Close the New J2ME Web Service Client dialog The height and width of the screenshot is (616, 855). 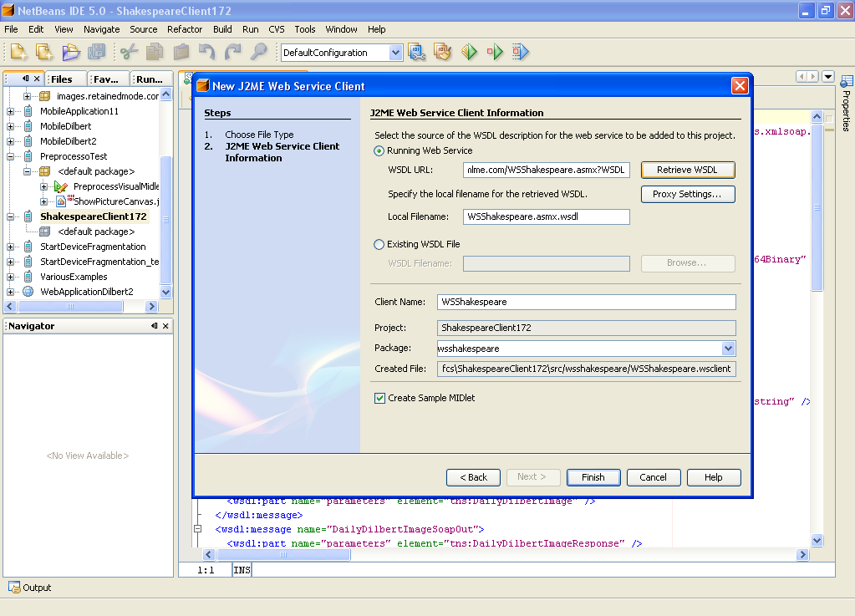(x=740, y=85)
